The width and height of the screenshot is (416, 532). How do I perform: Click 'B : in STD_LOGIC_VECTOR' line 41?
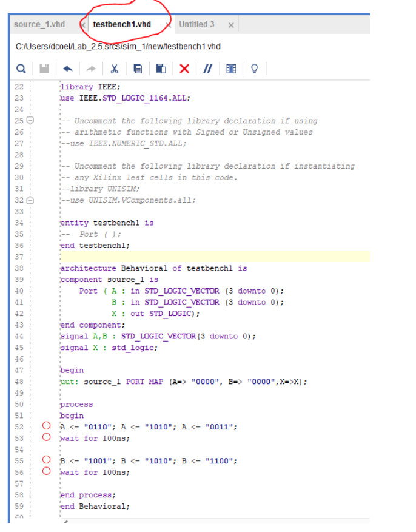tap(198, 302)
